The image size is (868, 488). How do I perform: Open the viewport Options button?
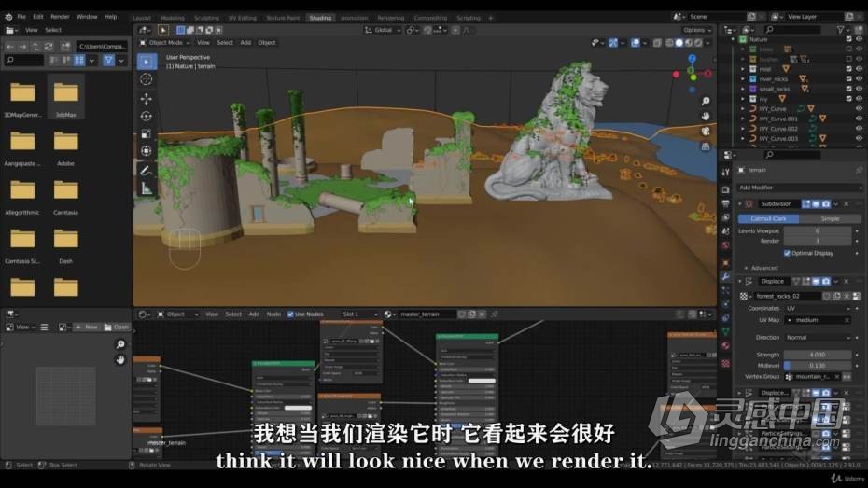point(697,31)
